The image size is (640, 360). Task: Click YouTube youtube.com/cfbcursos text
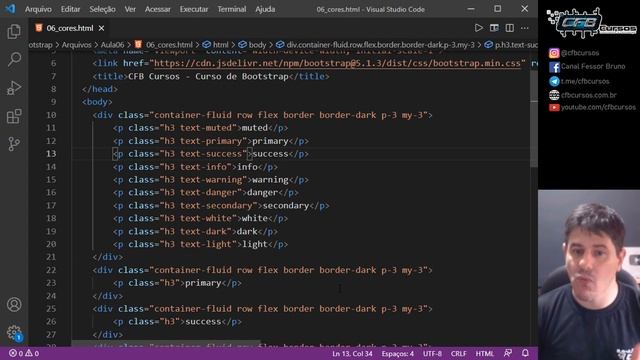(598, 107)
